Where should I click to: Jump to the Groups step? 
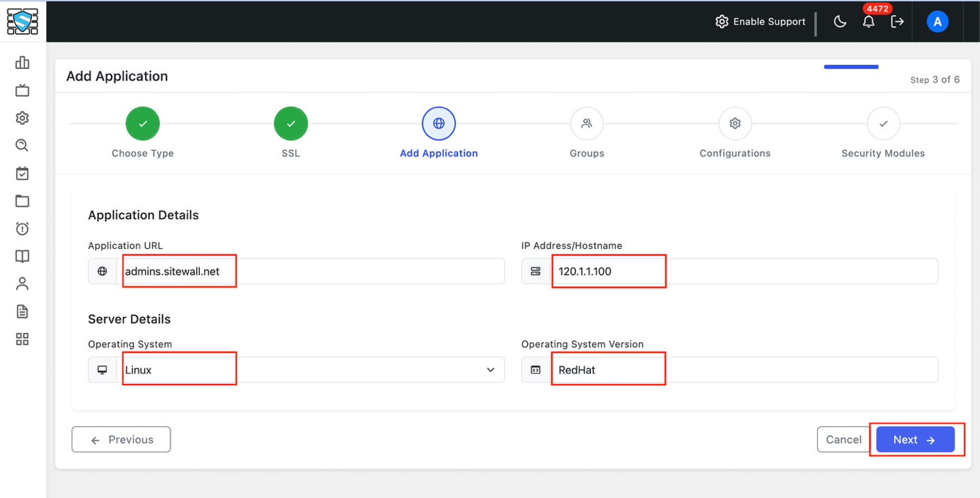click(x=587, y=124)
